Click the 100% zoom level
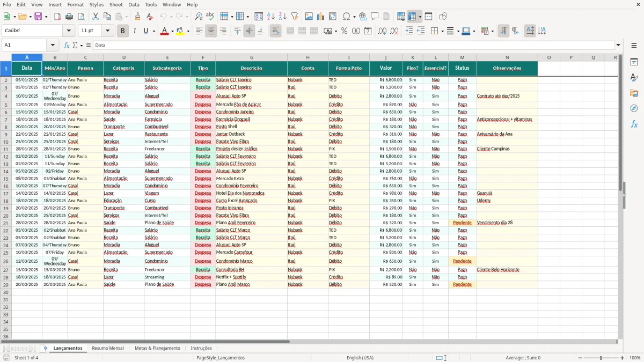The image size is (644, 362). coord(635,358)
